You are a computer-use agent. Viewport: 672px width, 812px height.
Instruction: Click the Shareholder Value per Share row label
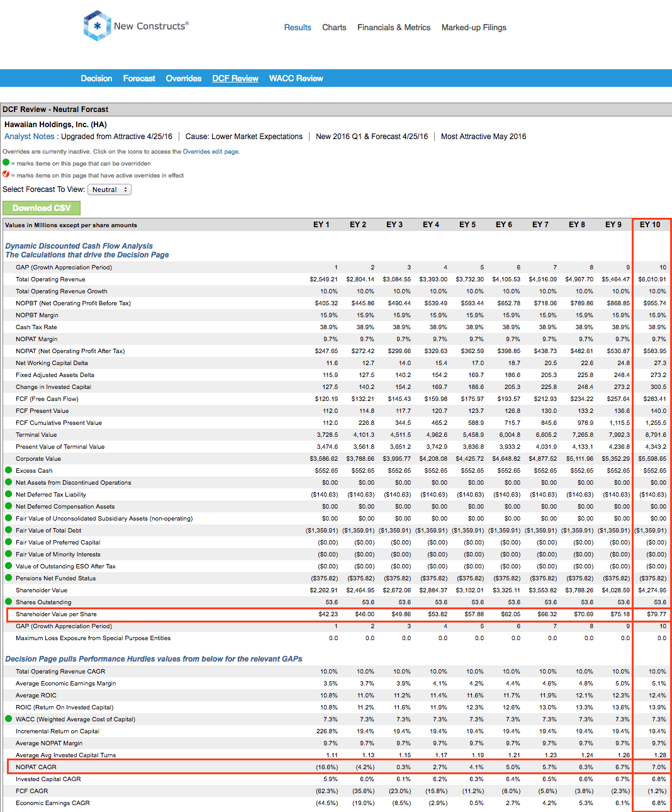(x=56, y=614)
